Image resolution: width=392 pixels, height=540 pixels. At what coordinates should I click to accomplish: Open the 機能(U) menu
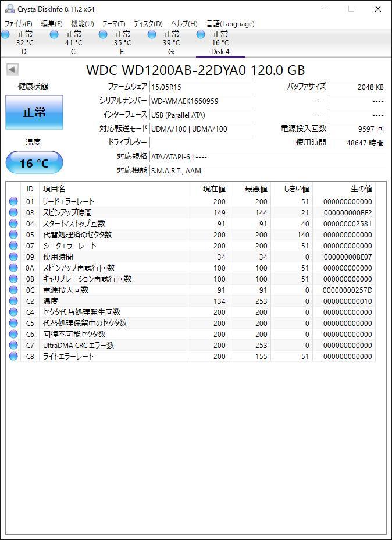click(82, 24)
